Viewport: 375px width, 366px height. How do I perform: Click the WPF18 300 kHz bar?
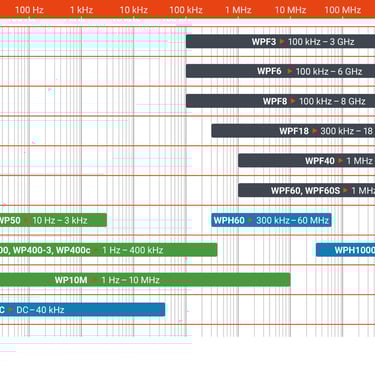(x=293, y=131)
